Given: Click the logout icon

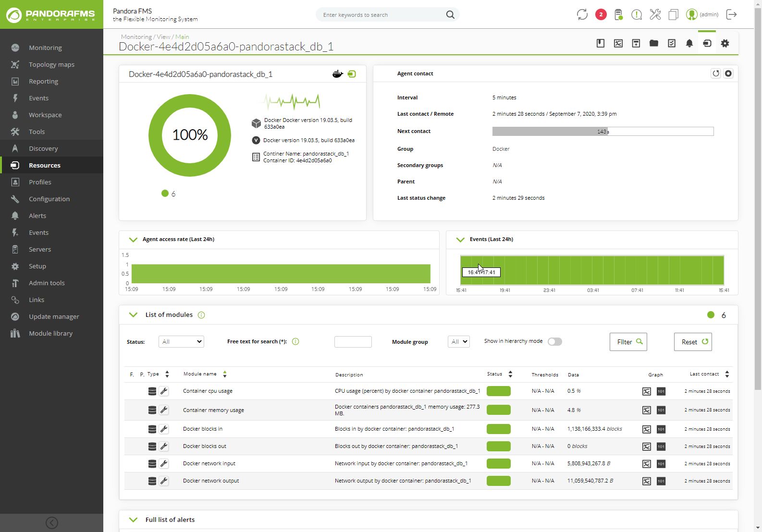Looking at the screenshot, I should click(731, 14).
